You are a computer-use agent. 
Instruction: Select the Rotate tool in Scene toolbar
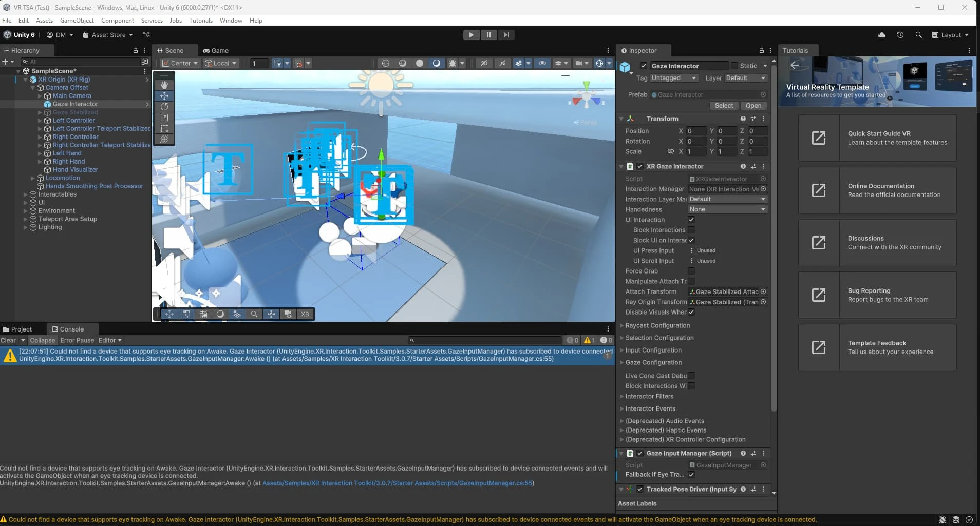[164, 107]
